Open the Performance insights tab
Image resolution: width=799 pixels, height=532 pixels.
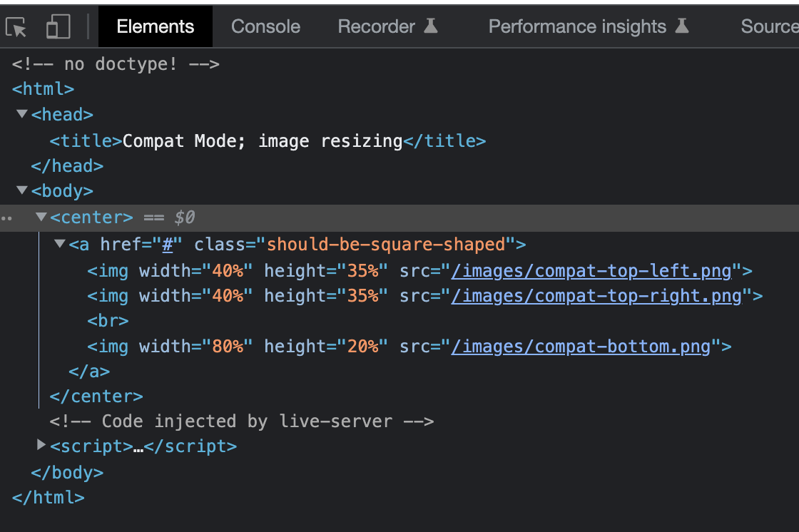click(589, 26)
